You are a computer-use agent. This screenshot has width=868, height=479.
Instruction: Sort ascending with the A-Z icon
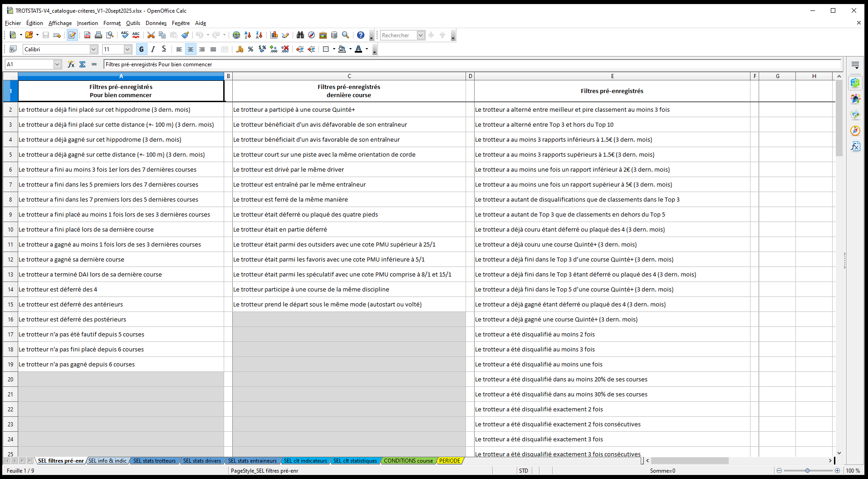click(x=248, y=35)
